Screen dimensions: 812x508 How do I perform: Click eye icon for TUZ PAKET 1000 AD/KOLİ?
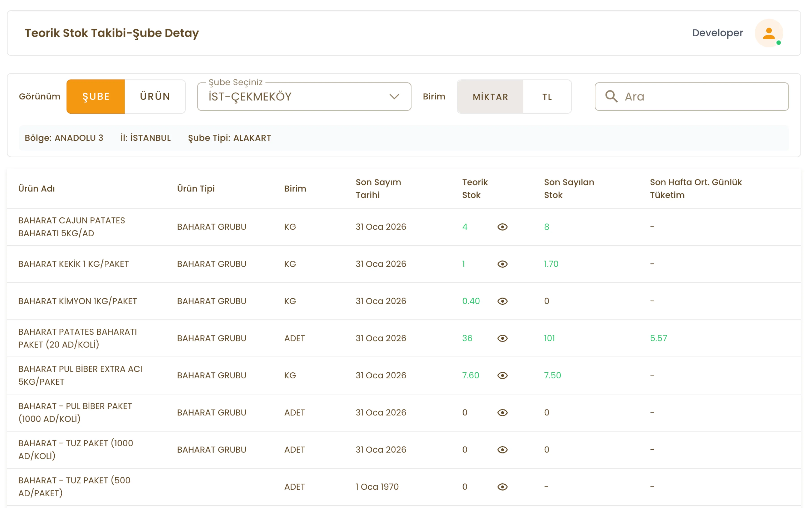coord(502,449)
